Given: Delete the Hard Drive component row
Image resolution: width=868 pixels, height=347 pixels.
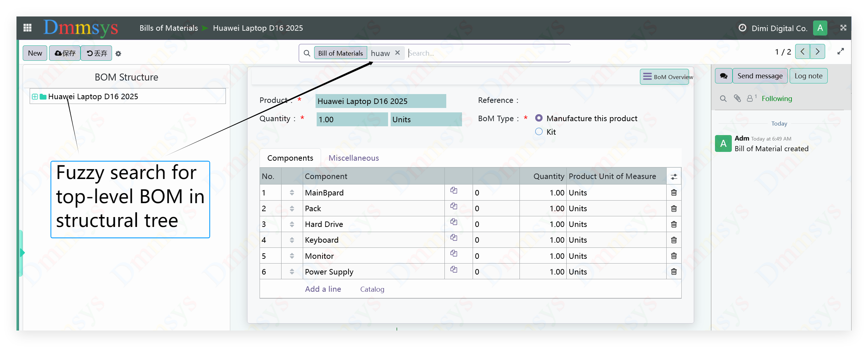Looking at the screenshot, I should click(674, 224).
